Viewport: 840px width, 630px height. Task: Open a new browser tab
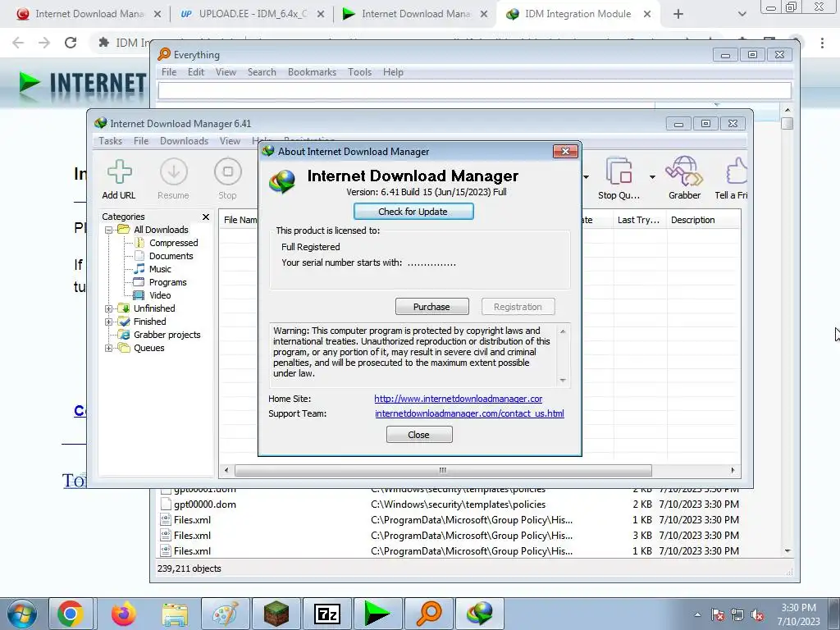coord(678,15)
